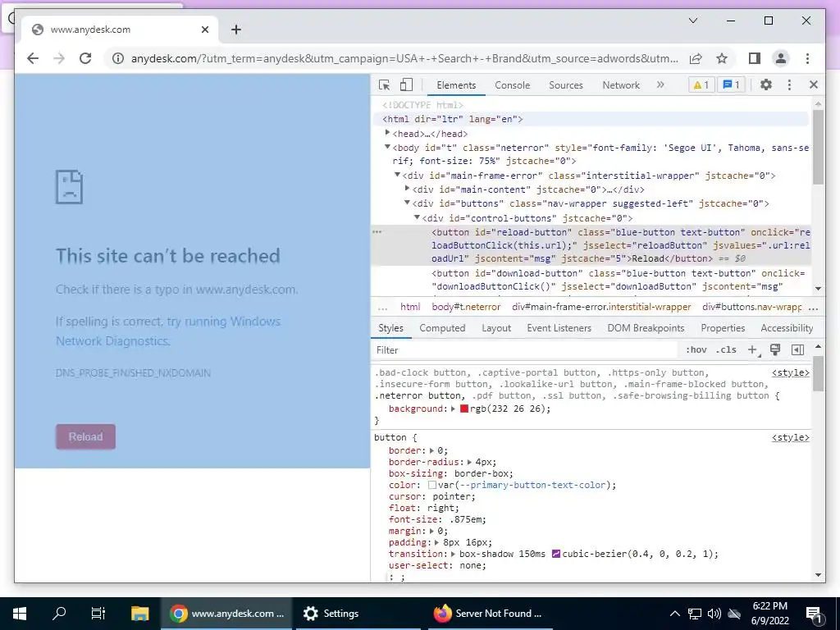This screenshot has width=840, height=630.
Task: Select html in the breadcrumb bar
Action: [410, 307]
